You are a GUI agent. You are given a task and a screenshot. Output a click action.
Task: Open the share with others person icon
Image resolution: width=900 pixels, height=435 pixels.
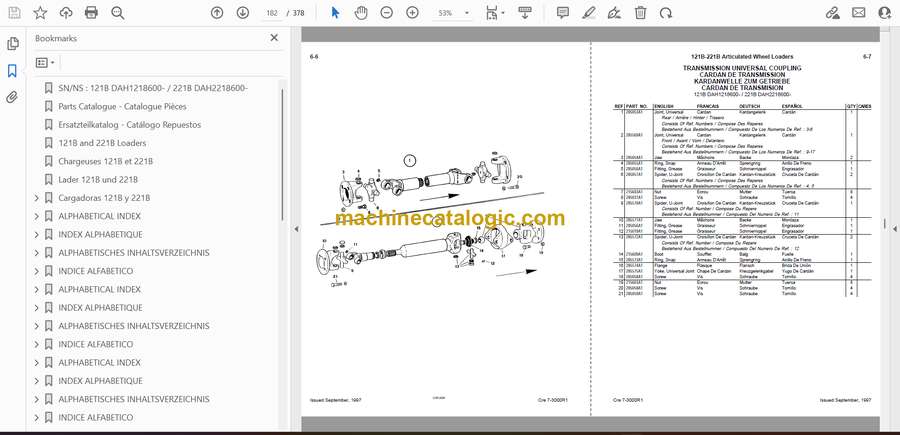coord(885,13)
